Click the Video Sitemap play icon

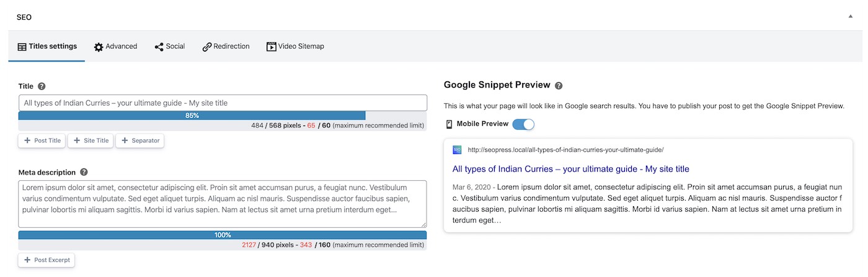click(271, 47)
